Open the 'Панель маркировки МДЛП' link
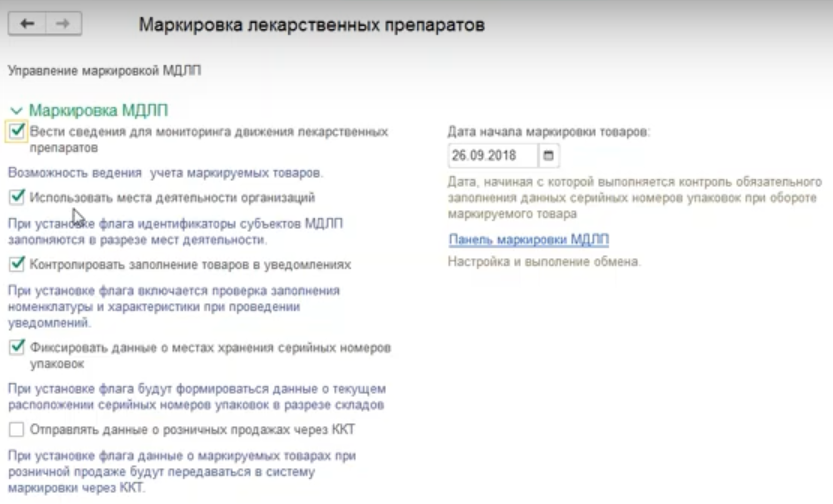This screenshot has height=504, width=833. click(529, 240)
